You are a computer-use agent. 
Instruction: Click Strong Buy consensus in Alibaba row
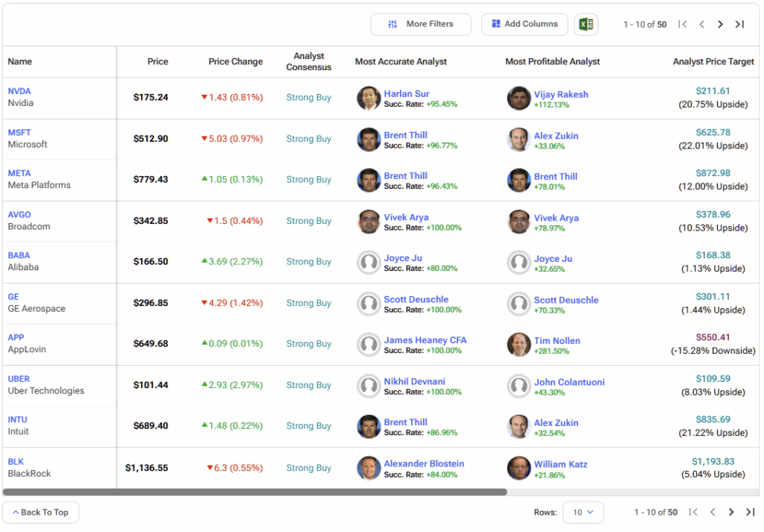(x=309, y=262)
